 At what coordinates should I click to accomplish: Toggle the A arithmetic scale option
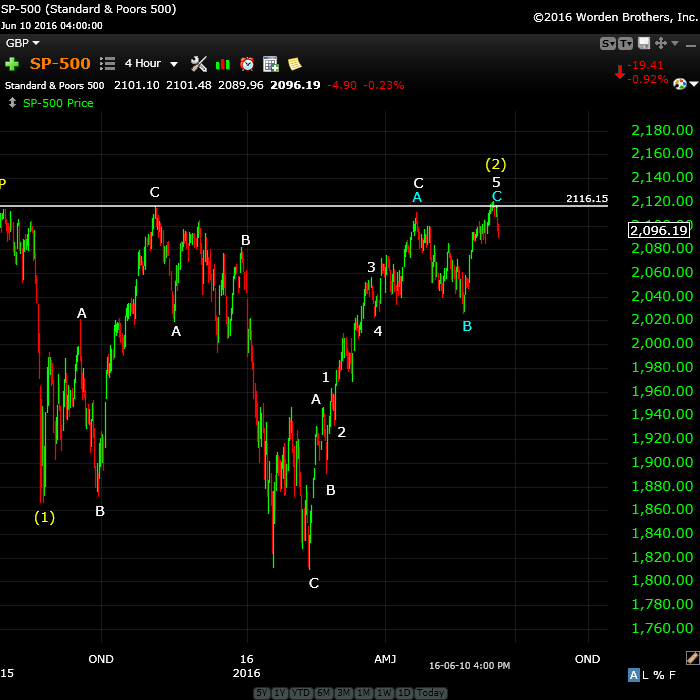pos(633,675)
